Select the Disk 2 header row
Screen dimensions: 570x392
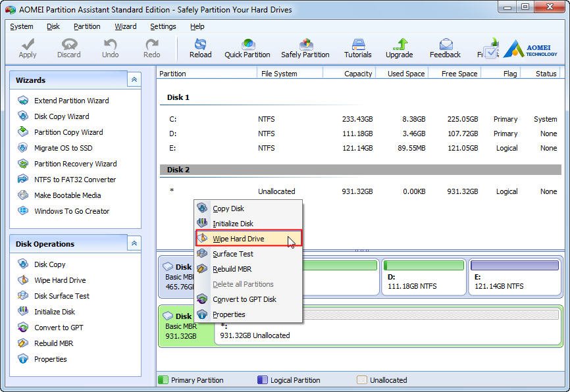click(361, 170)
